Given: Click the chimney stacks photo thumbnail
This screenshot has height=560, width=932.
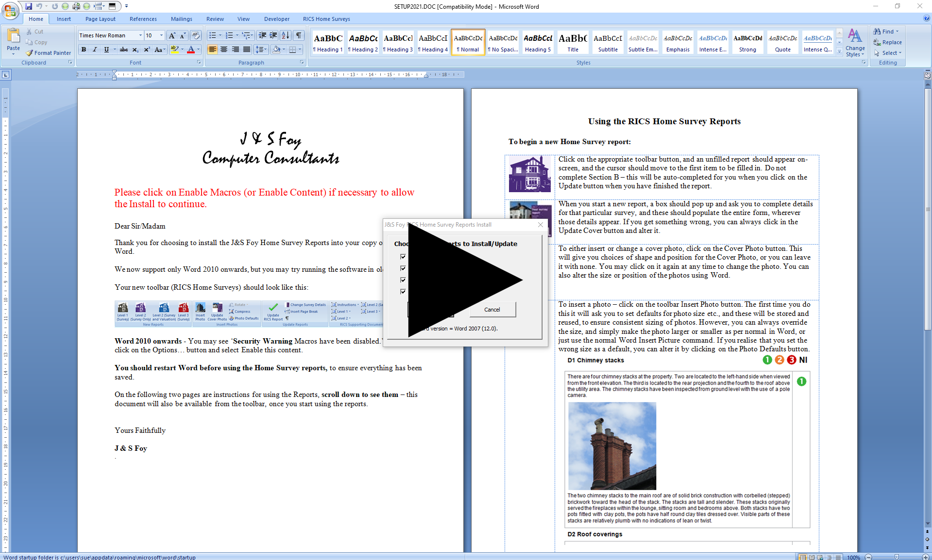Looking at the screenshot, I should [x=612, y=446].
